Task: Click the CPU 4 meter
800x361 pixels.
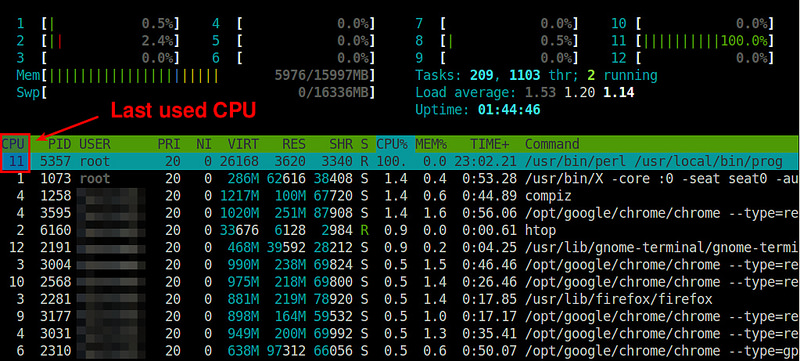Action: [x=293, y=23]
